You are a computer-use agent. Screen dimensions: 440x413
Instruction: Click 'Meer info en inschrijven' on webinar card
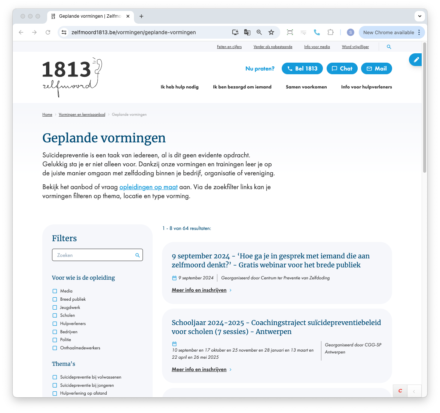pyautogui.click(x=199, y=290)
